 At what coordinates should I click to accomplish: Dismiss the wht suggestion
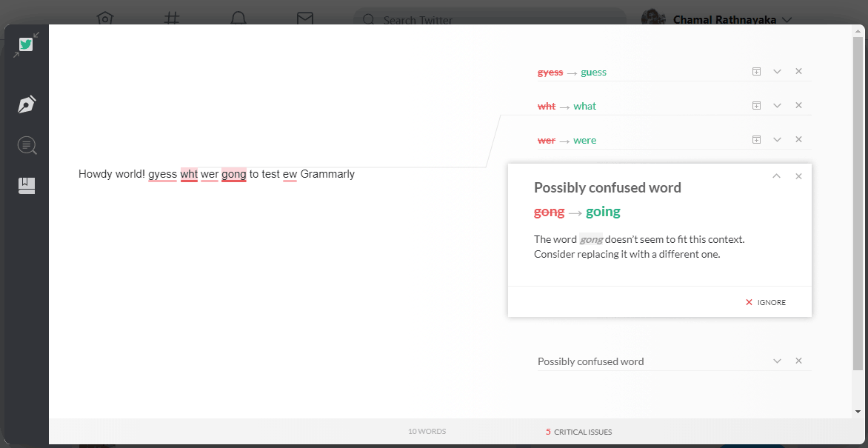798,105
